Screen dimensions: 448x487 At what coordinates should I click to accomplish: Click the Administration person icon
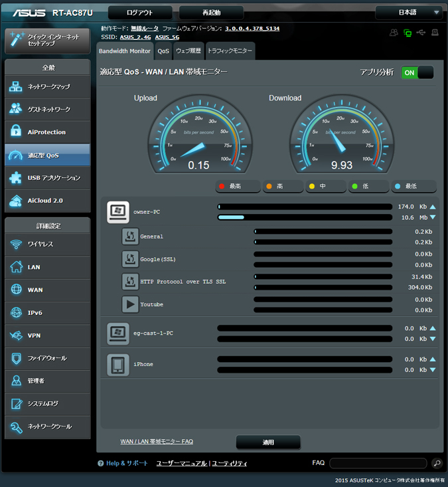pos(16,381)
